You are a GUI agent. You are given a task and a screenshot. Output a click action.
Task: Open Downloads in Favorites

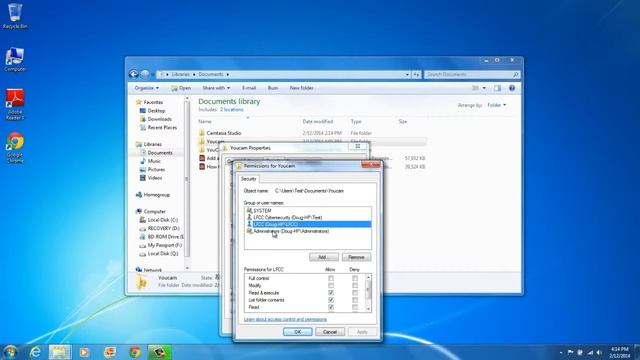[x=156, y=119]
